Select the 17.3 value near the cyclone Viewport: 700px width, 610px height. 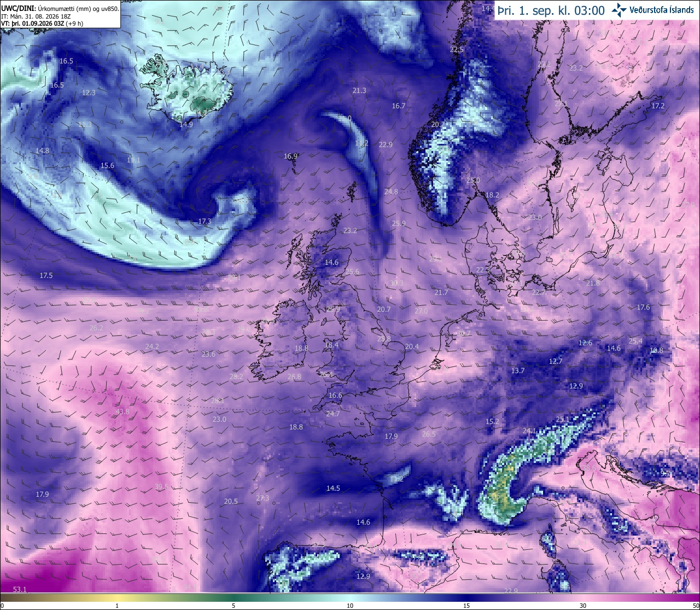(205, 222)
